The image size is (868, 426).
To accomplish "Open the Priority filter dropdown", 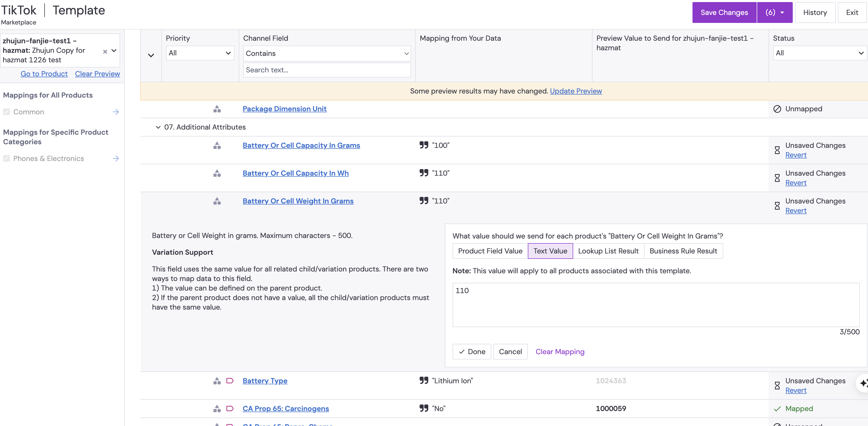I will [x=200, y=53].
